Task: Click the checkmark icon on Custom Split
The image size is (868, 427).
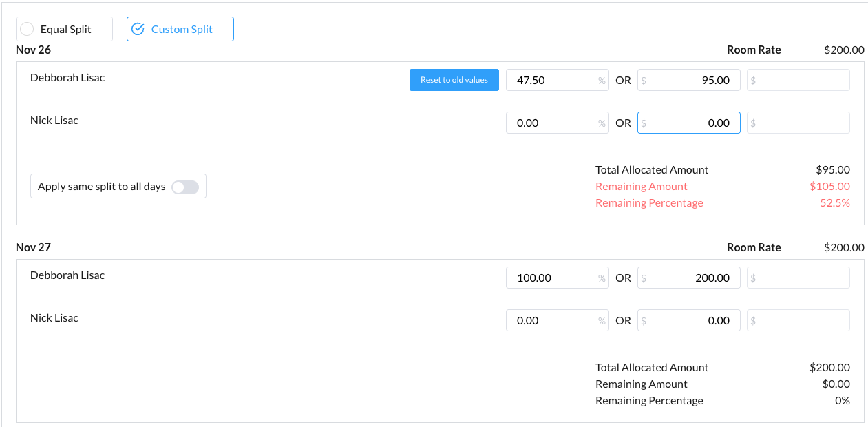Action: (138, 29)
